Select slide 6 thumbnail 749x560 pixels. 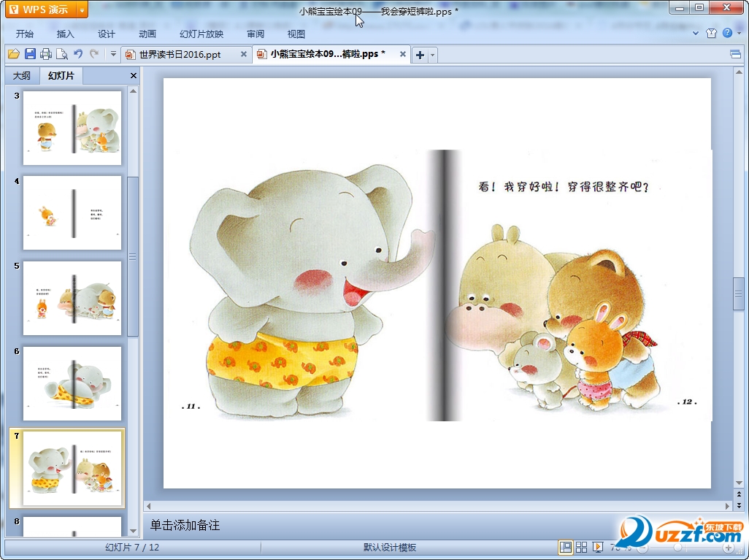click(x=72, y=383)
